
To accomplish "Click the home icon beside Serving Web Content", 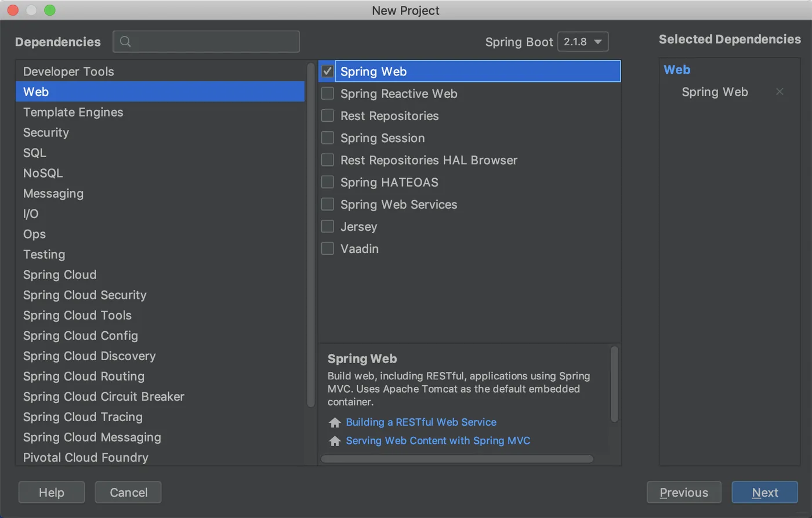I will [x=335, y=441].
